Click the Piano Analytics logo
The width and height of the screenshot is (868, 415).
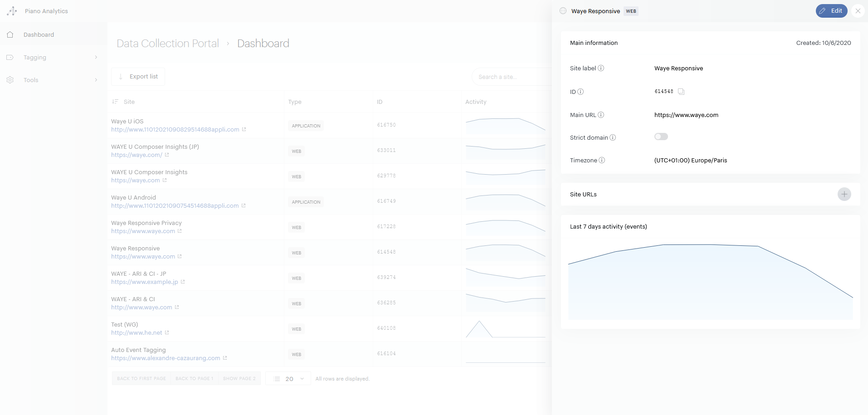tap(12, 11)
